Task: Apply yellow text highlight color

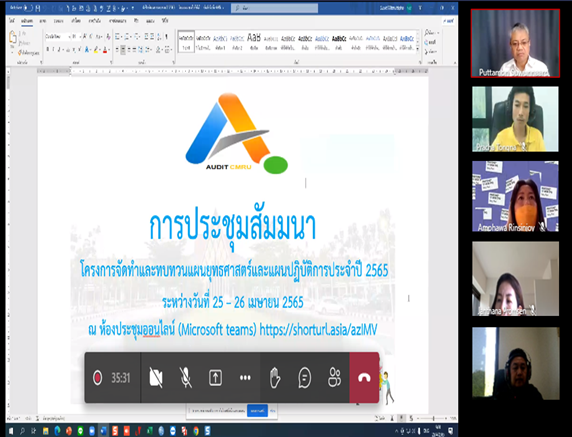Action: click(96, 49)
